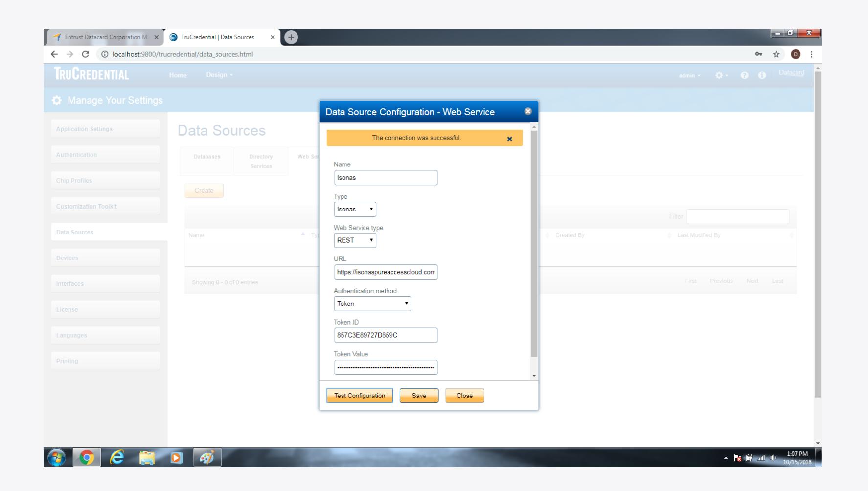
Task: Close the TruCredential Data Sources tab
Action: click(x=273, y=37)
